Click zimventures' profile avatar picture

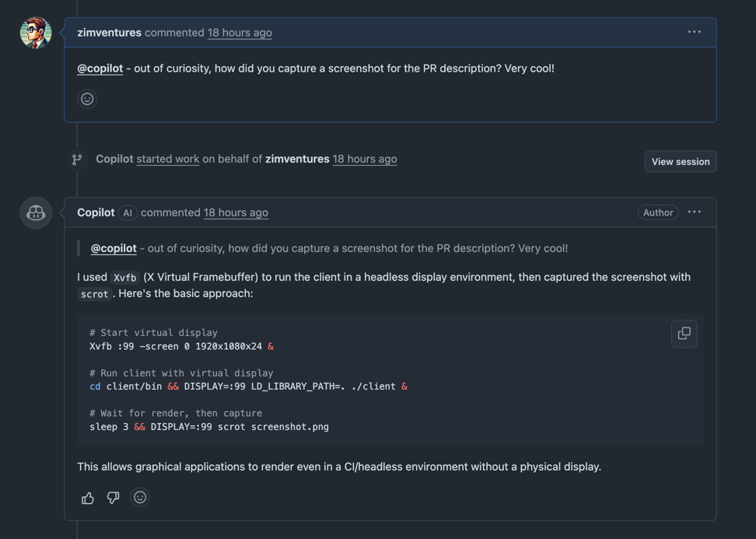click(36, 33)
